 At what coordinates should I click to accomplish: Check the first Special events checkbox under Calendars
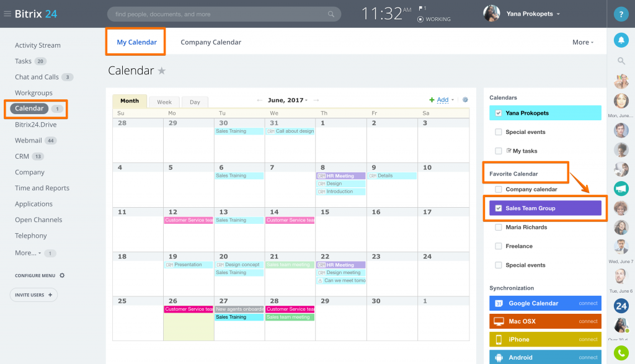point(499,132)
